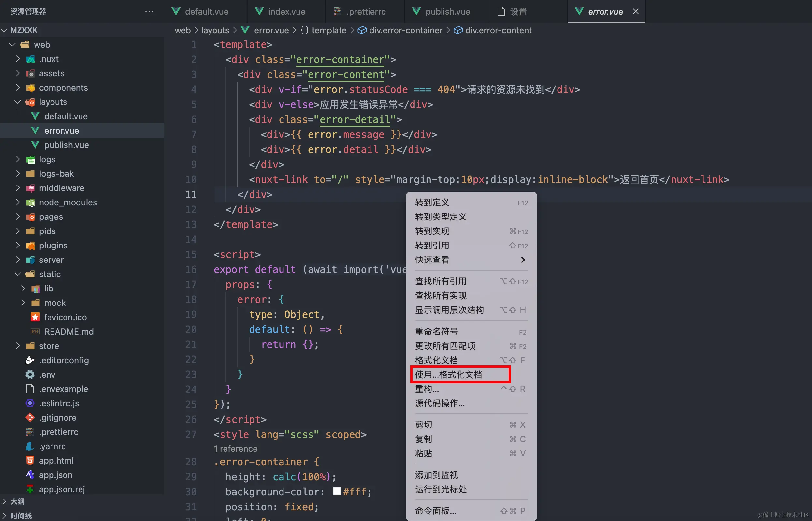Open the 快速查看 submenu
The height and width of the screenshot is (521, 812).
pyautogui.click(x=471, y=260)
